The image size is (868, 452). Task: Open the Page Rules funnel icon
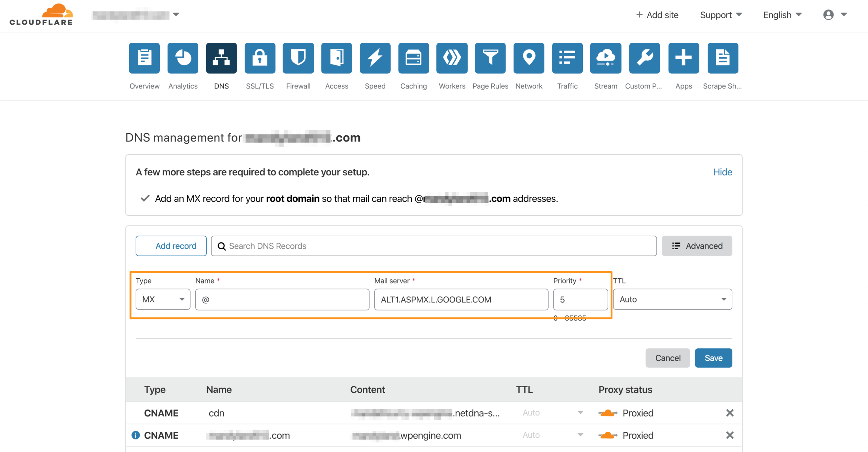tap(490, 58)
